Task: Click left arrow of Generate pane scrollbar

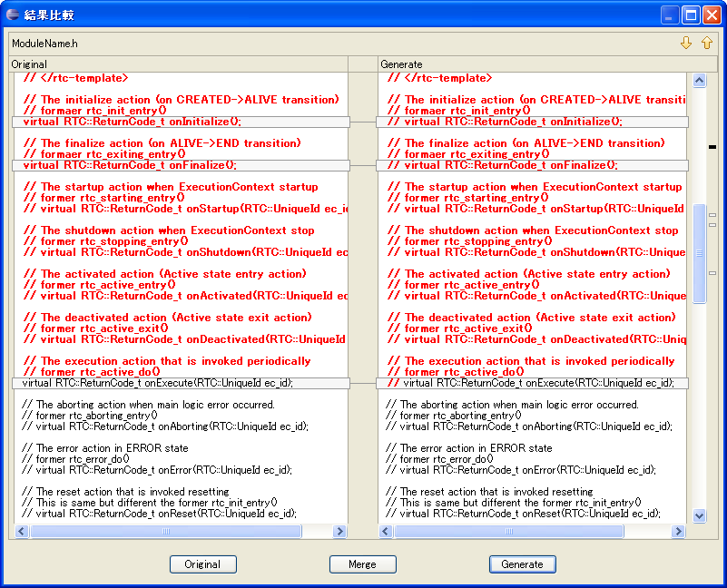Action: click(386, 531)
